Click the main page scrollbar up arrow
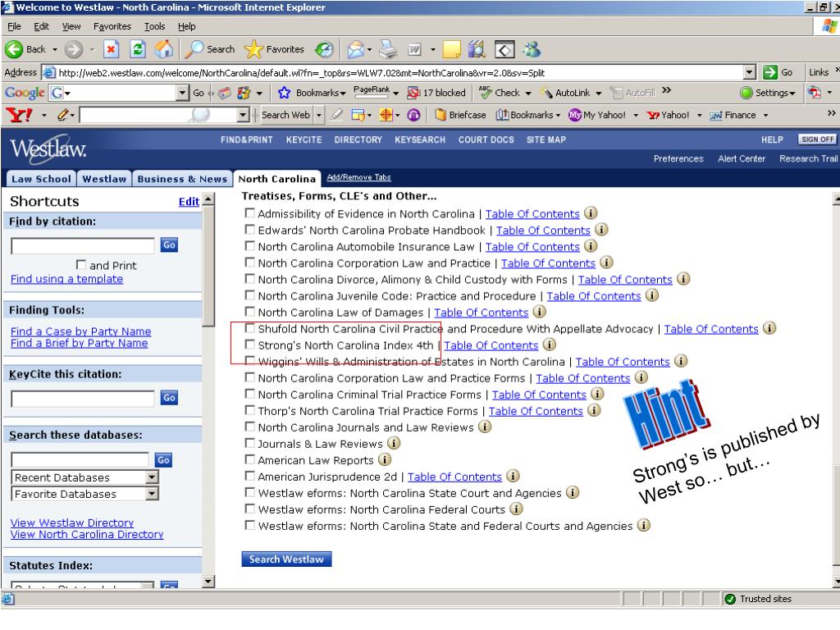Viewport: 840px width, 630px height. coord(836,200)
